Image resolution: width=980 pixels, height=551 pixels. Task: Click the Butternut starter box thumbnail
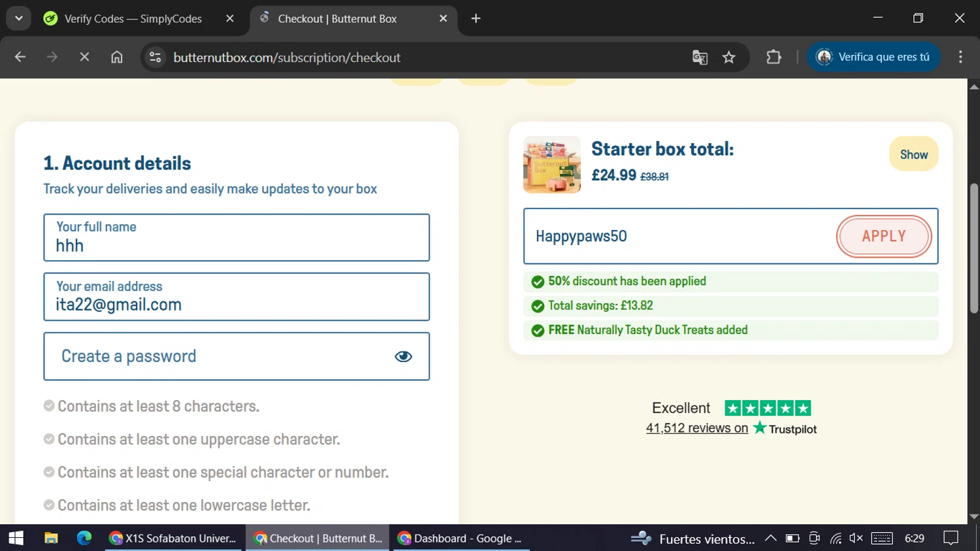552,165
